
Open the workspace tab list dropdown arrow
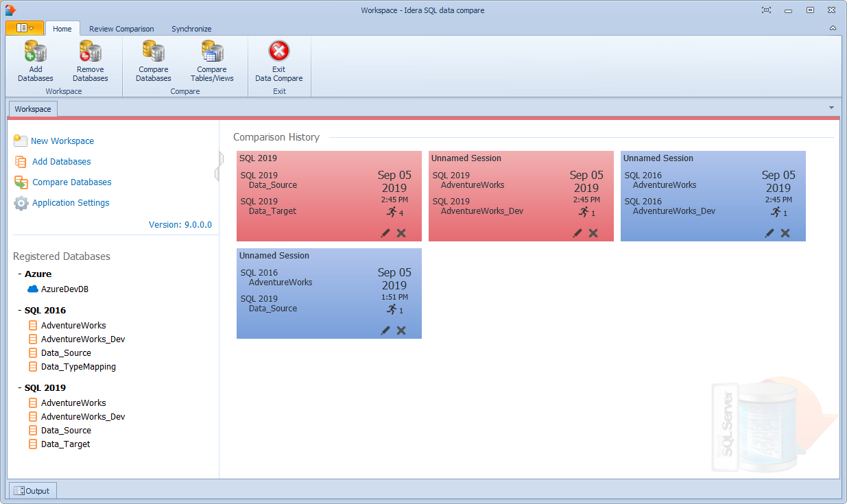831,108
